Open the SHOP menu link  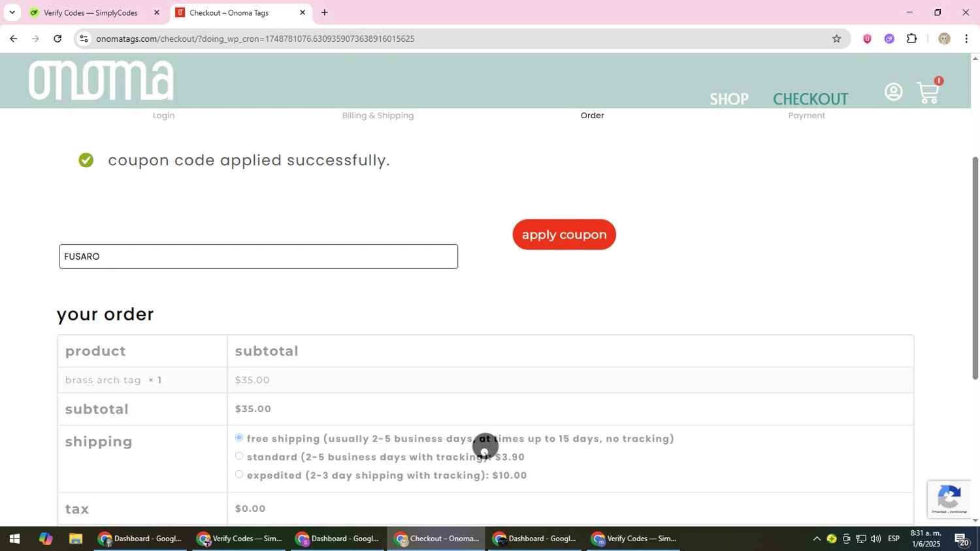tap(728, 99)
